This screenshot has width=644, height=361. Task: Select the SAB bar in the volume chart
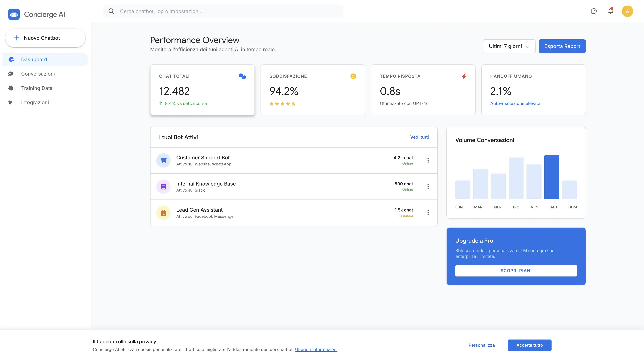pyautogui.click(x=552, y=177)
